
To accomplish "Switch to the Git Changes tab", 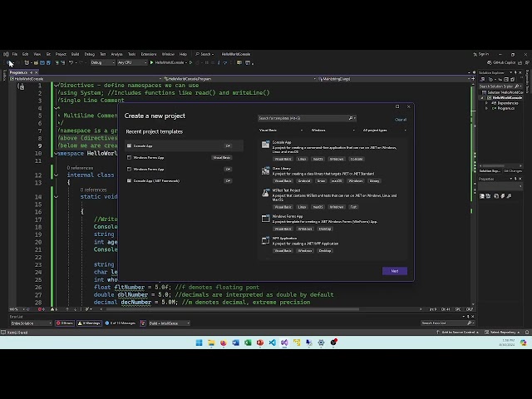I will (x=513, y=171).
